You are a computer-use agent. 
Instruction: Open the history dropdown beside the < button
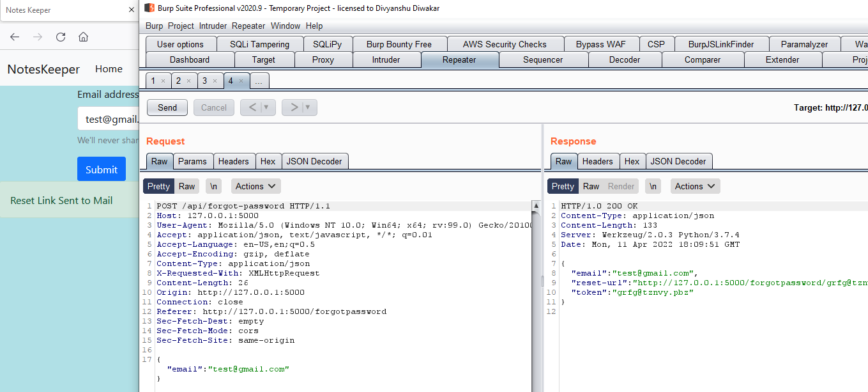click(x=268, y=107)
